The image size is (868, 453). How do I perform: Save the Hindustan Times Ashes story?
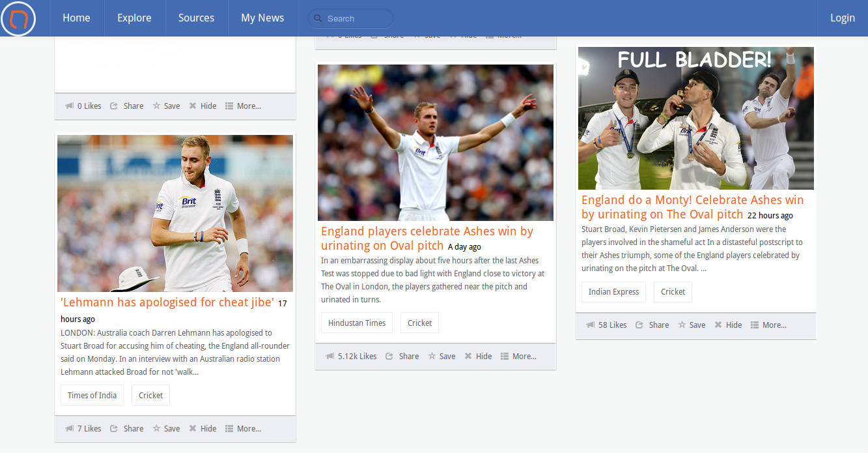pyautogui.click(x=441, y=357)
